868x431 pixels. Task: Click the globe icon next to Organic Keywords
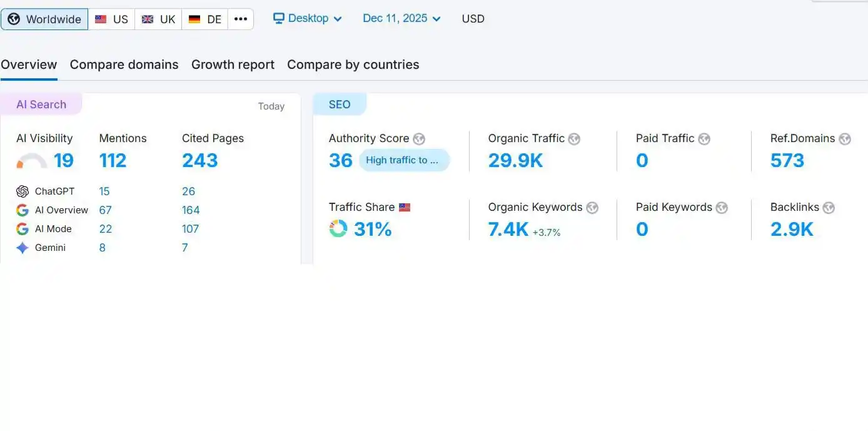point(592,208)
